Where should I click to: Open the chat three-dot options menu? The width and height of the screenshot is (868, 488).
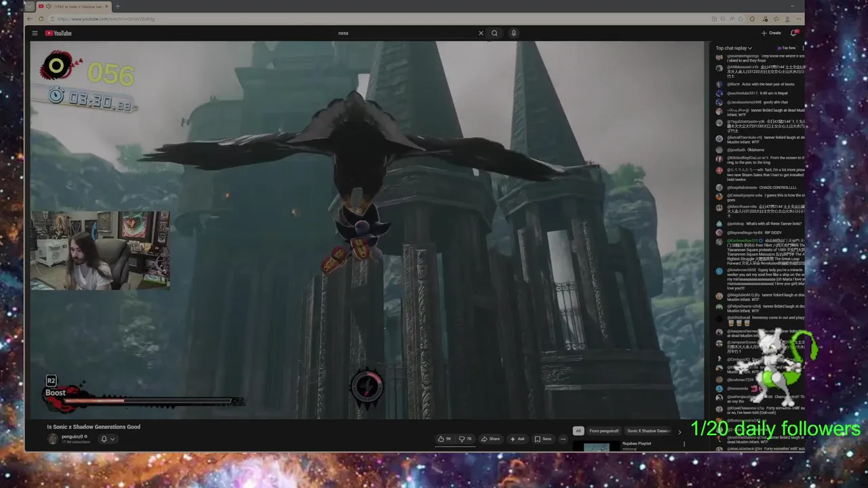coord(803,48)
